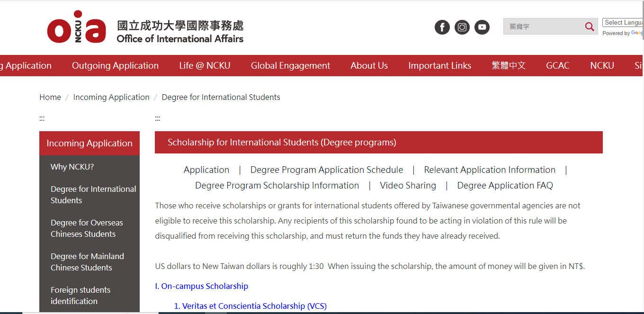This screenshot has width=644, height=314.
Task: Go to Home in the breadcrumb
Action: (x=50, y=97)
